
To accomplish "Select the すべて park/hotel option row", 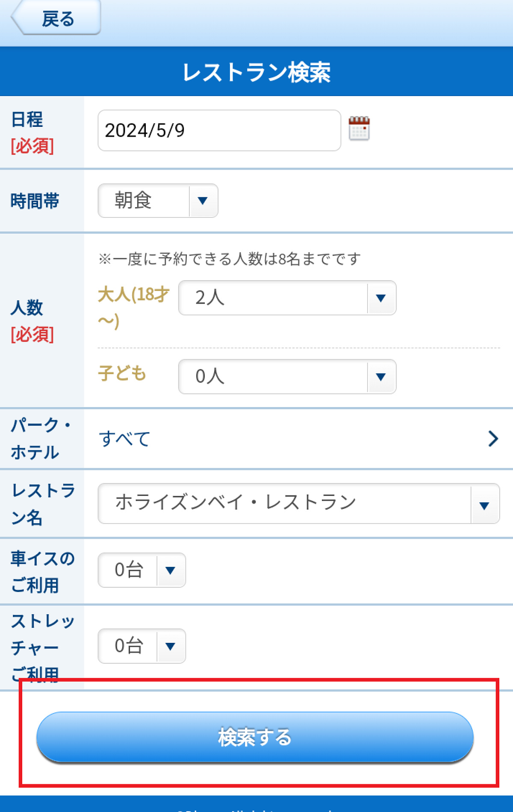I will [x=124, y=438].
